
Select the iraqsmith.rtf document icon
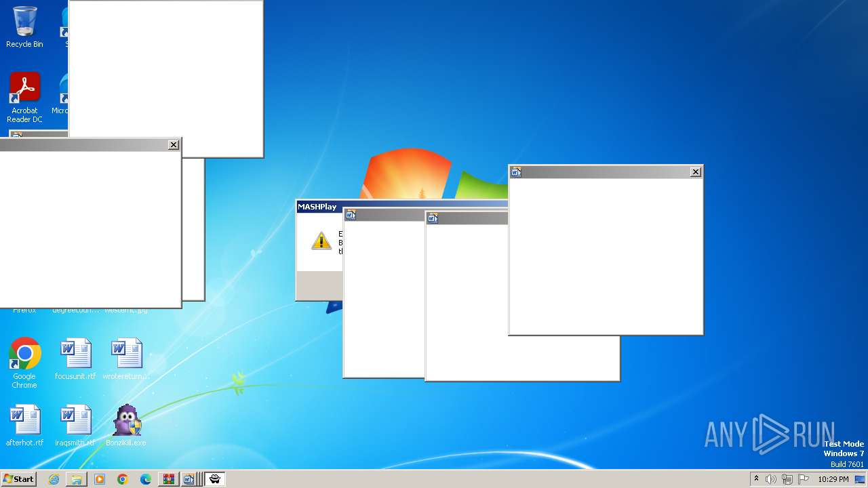(x=75, y=426)
